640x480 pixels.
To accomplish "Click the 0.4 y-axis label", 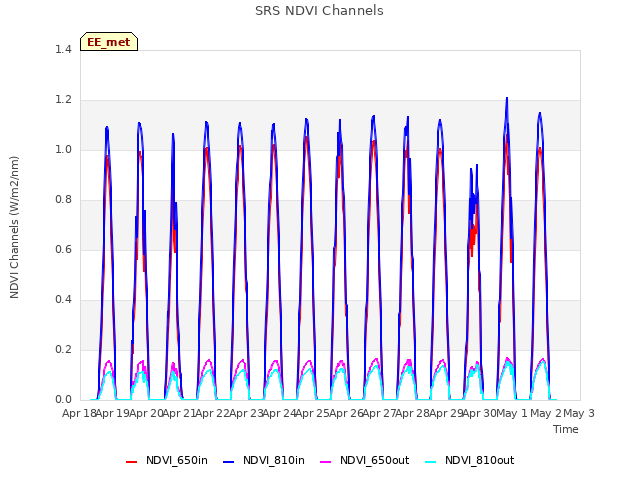I will click(63, 300).
